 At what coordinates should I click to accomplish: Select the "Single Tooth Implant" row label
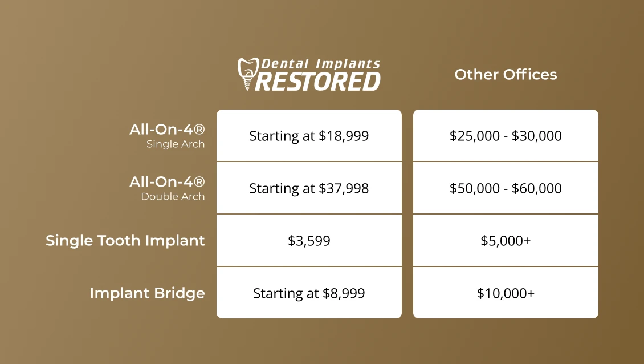[125, 240]
